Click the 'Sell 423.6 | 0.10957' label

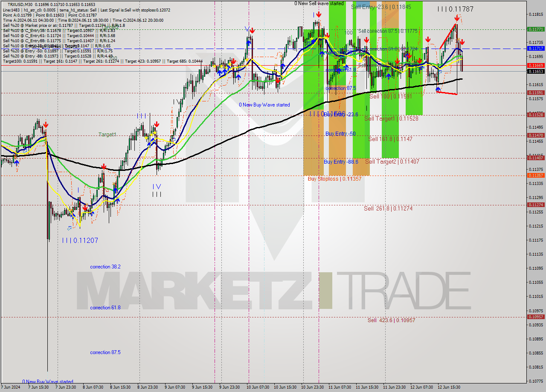pos(391,320)
